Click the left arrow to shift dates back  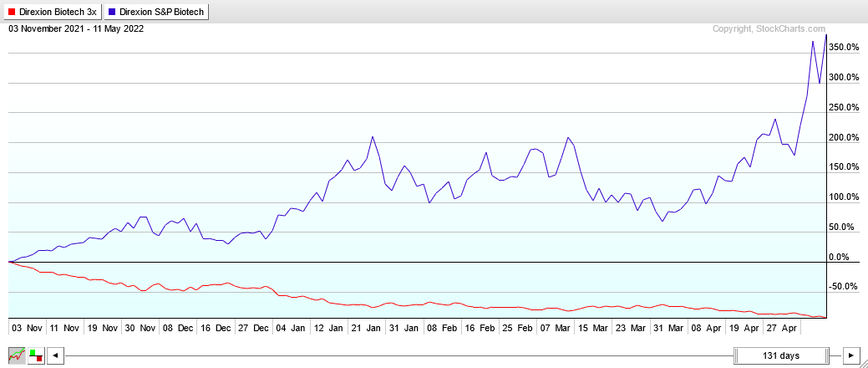55,355
